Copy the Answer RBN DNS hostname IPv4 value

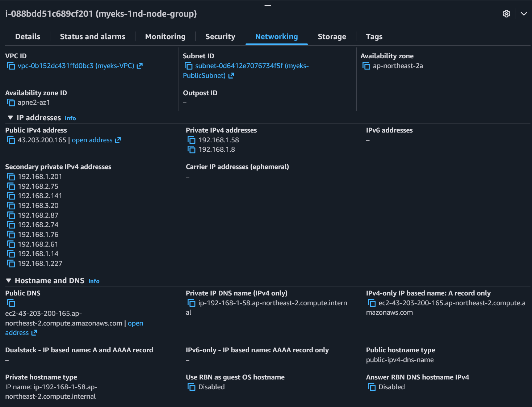point(372,387)
